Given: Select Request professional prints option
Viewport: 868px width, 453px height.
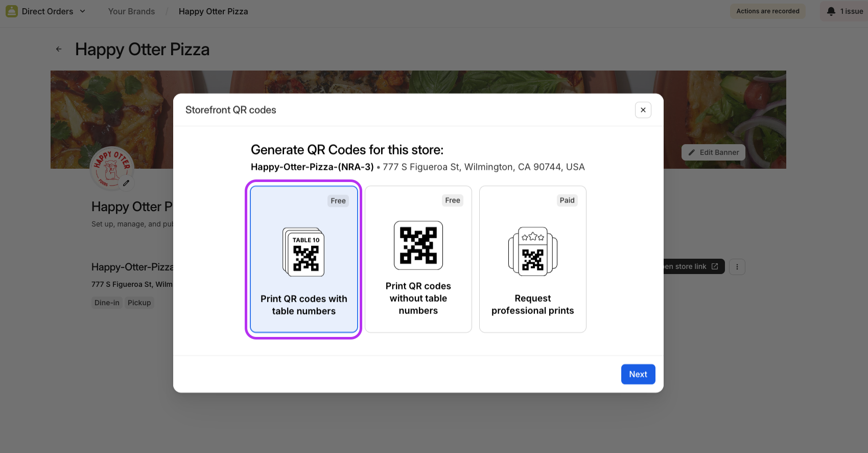Looking at the screenshot, I should pos(532,304).
